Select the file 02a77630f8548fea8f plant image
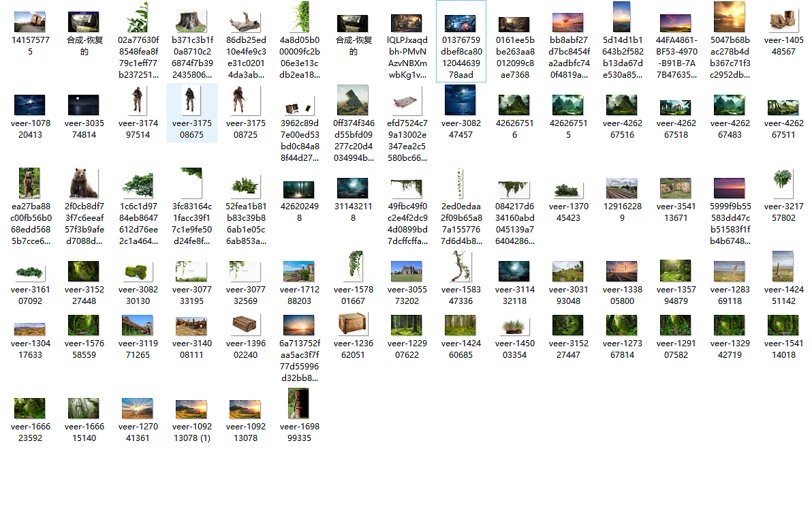This screenshot has width=812, height=518. point(138,17)
